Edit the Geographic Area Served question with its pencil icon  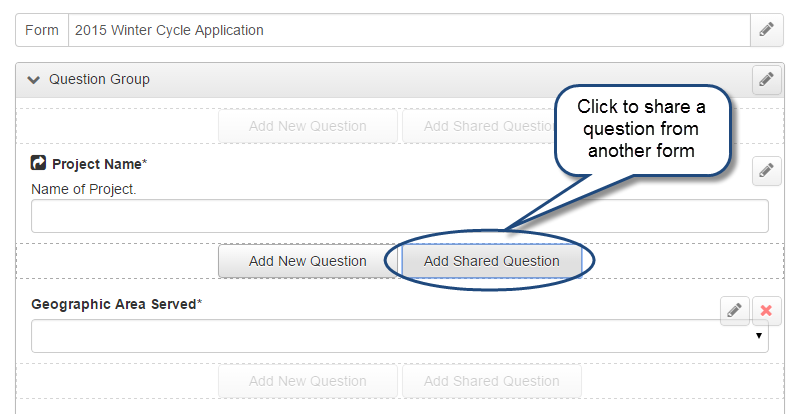tap(735, 310)
